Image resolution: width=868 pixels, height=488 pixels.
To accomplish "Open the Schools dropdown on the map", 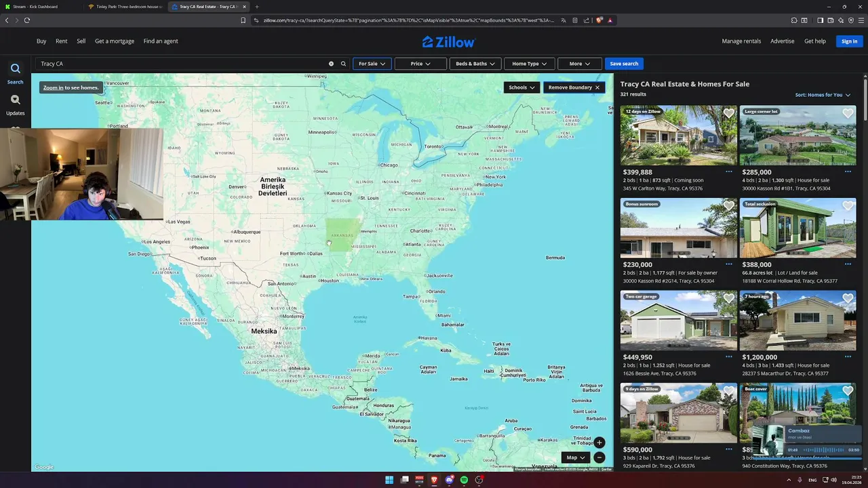I will pyautogui.click(x=522, y=87).
